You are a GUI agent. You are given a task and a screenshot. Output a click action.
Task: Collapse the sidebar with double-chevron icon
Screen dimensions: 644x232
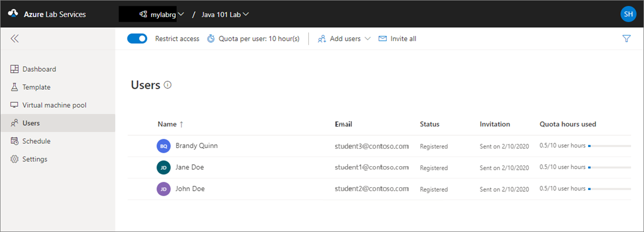15,38
